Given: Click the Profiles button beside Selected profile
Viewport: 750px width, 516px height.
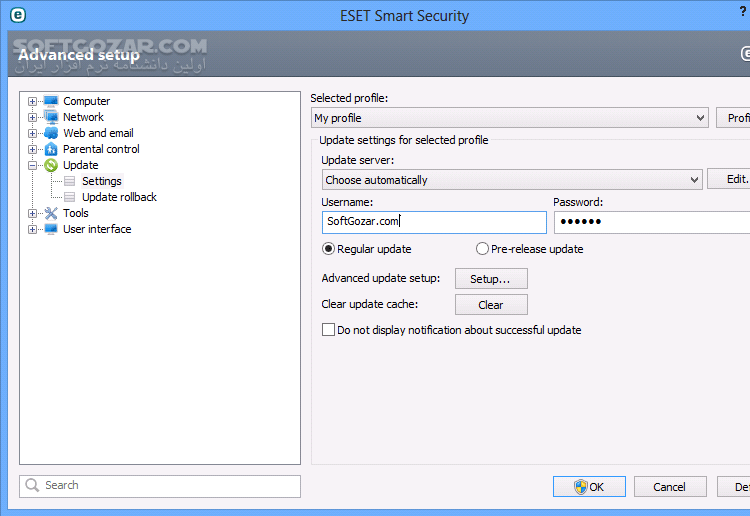Looking at the screenshot, I should 733,118.
